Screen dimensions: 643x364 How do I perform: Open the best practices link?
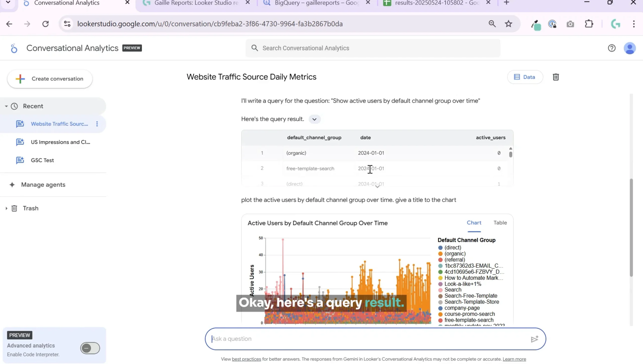click(x=246, y=359)
